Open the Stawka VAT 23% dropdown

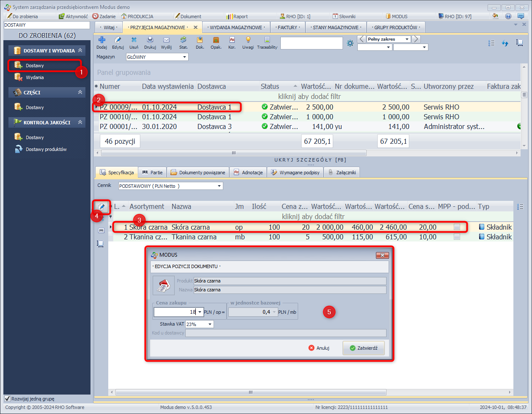tap(210, 324)
